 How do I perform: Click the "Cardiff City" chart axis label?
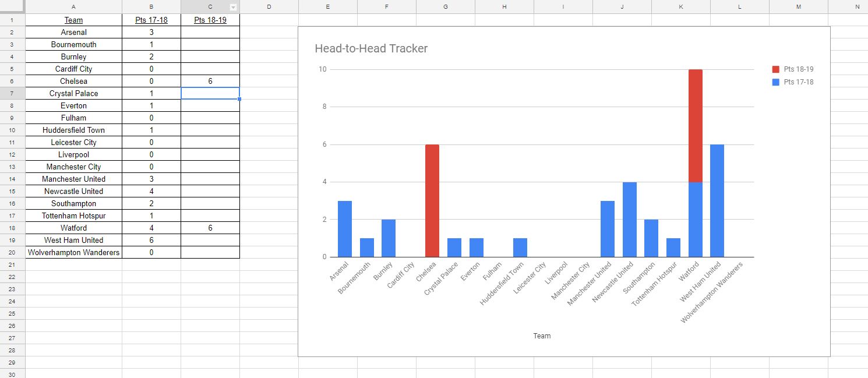(401, 275)
